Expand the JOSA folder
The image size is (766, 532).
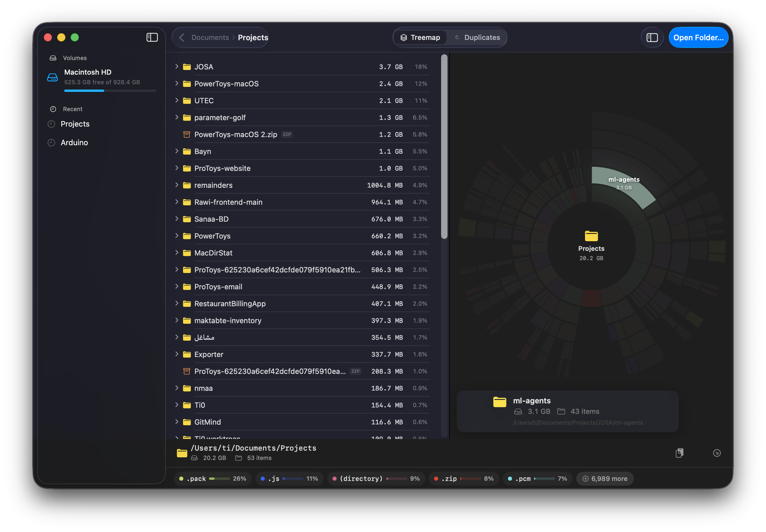click(x=177, y=67)
